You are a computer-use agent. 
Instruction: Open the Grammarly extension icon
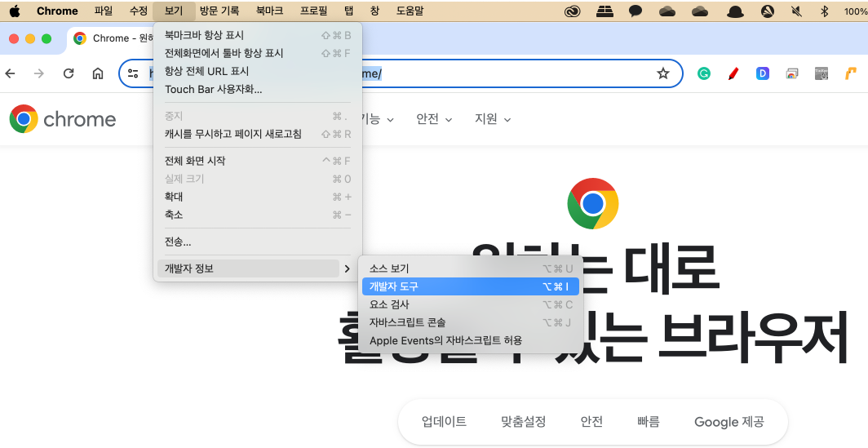pos(703,73)
